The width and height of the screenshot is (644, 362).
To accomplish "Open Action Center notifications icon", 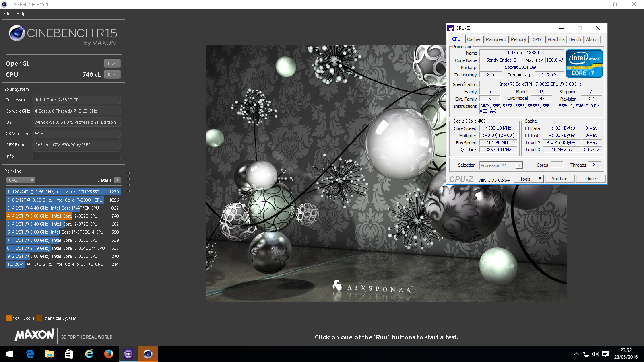I will (x=605, y=354).
